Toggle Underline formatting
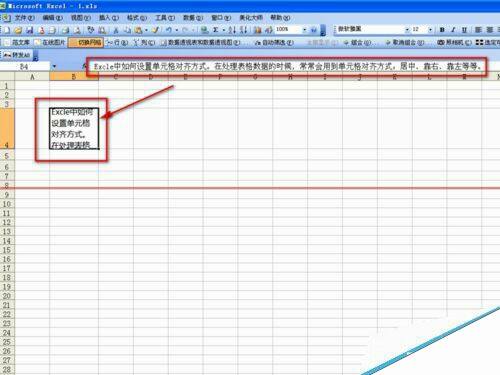The width and height of the screenshot is (500, 375). click(464, 30)
